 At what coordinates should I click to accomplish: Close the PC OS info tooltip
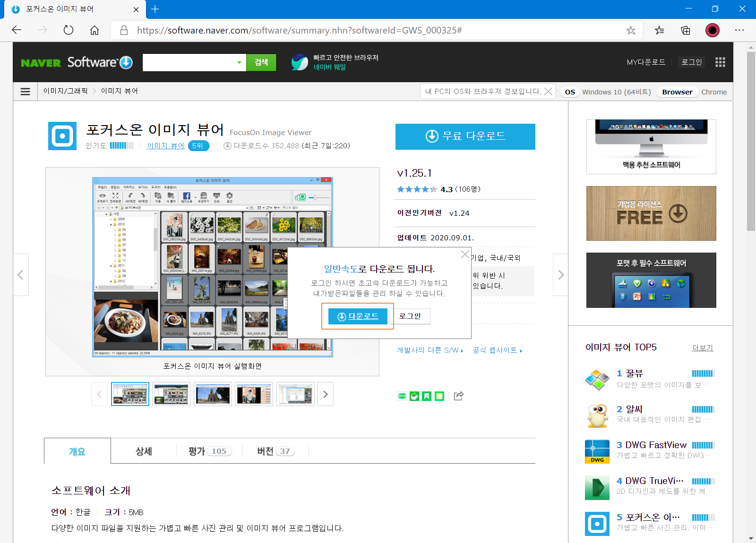(x=548, y=91)
